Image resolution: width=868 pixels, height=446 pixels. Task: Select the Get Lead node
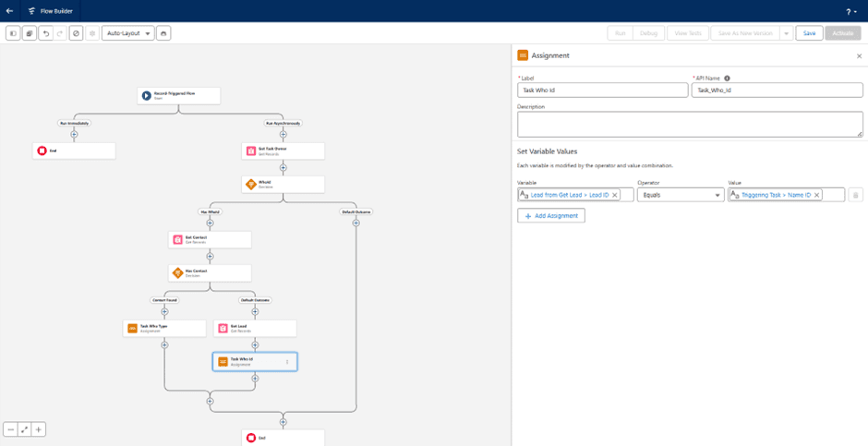pyautogui.click(x=255, y=328)
